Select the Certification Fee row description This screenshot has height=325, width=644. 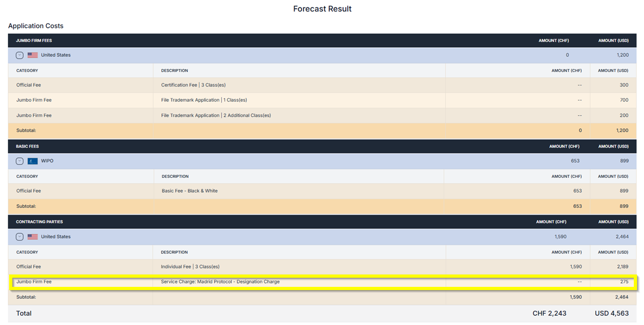(190, 85)
